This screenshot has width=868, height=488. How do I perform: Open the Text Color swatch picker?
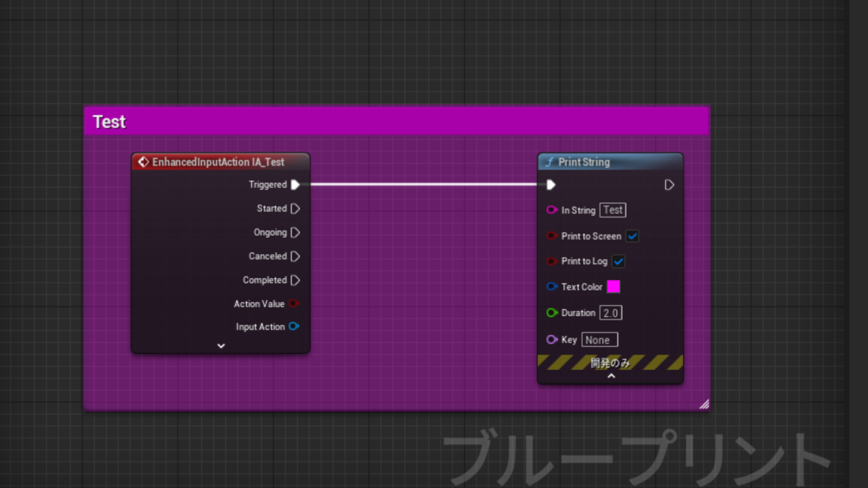(613, 287)
